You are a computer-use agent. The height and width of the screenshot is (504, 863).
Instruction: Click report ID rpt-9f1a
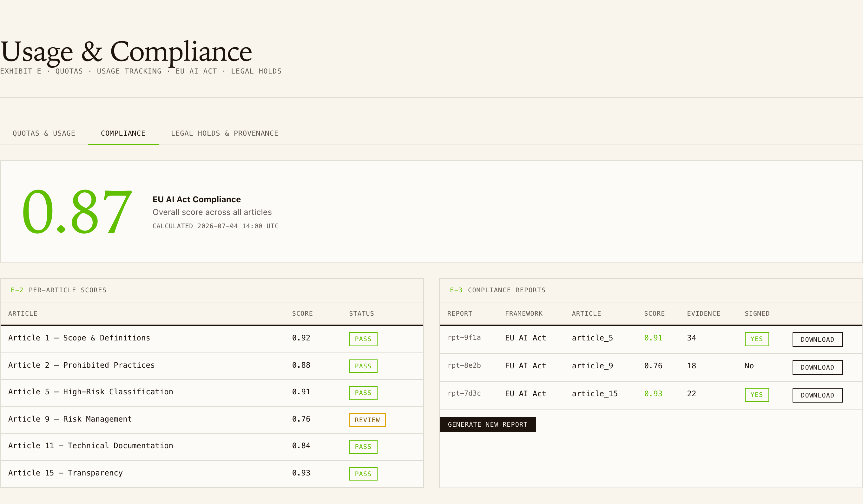(464, 338)
